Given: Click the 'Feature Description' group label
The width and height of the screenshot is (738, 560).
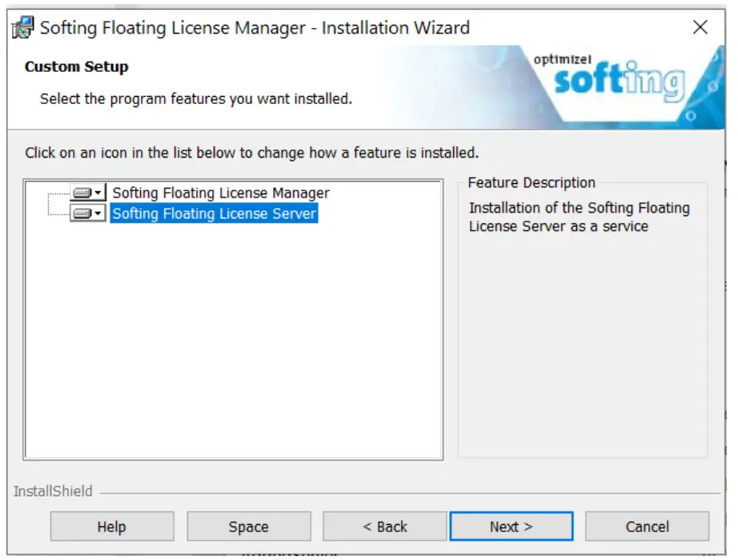Looking at the screenshot, I should point(531,182).
